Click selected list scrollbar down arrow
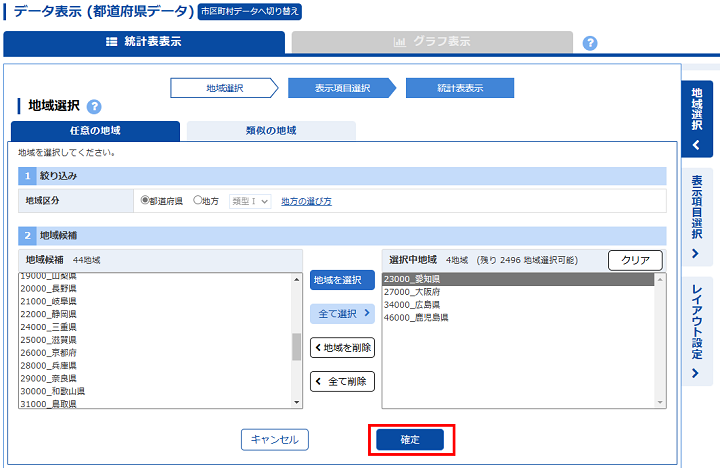Viewport: 720px width, 468px height. point(660,403)
